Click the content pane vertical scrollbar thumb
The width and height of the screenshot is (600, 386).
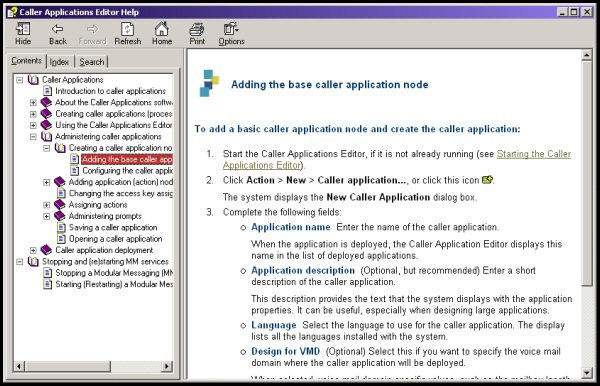(x=587, y=174)
